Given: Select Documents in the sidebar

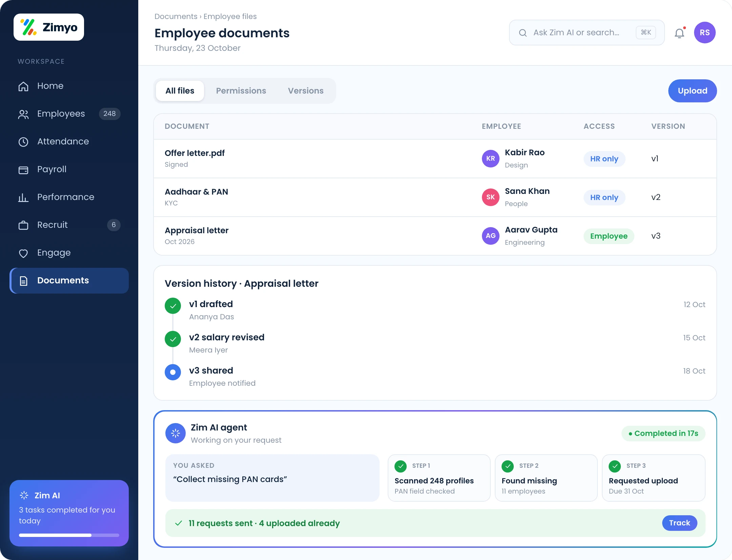Looking at the screenshot, I should [x=69, y=281].
